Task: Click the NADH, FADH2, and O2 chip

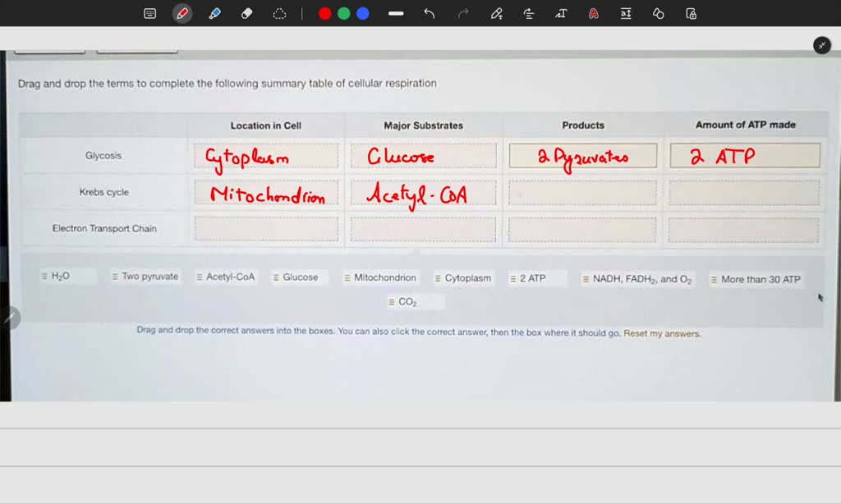Action: click(x=637, y=278)
